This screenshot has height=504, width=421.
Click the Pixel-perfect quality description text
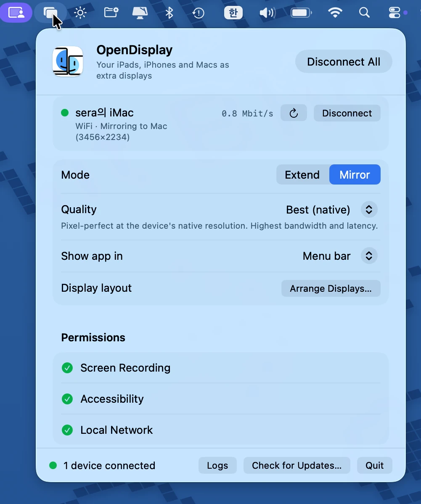(x=220, y=226)
